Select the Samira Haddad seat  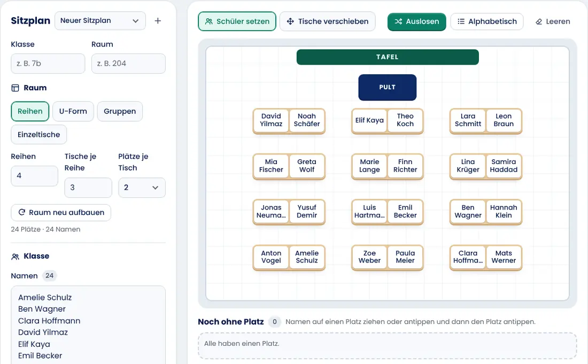click(x=504, y=166)
